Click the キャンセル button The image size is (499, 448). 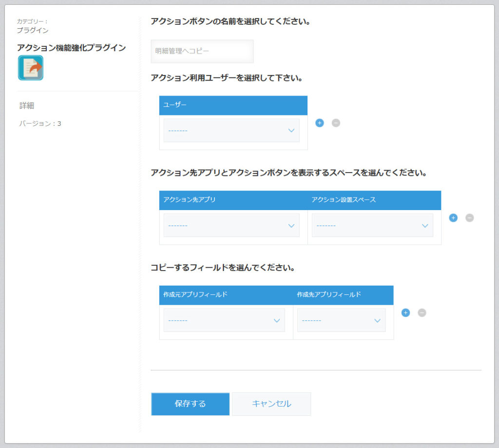(271, 404)
